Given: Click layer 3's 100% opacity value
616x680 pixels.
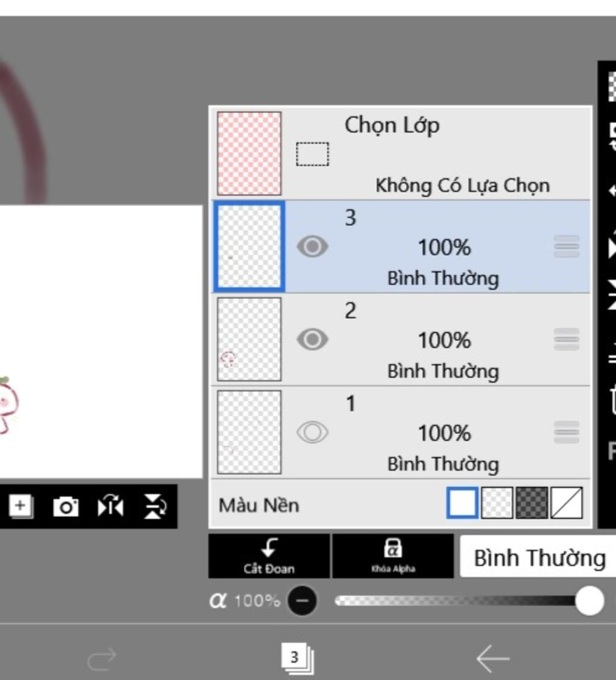Looking at the screenshot, I should click(444, 248).
